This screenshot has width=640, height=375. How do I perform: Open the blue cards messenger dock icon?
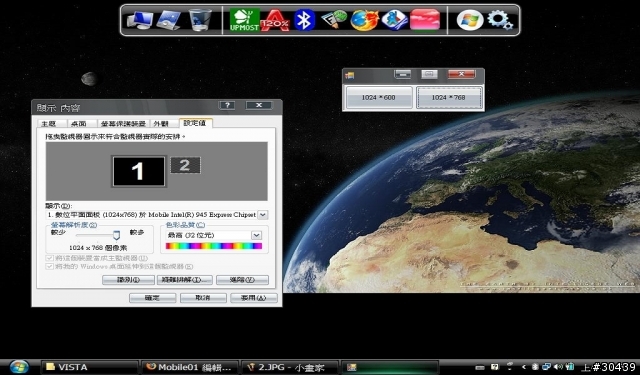tap(394, 20)
